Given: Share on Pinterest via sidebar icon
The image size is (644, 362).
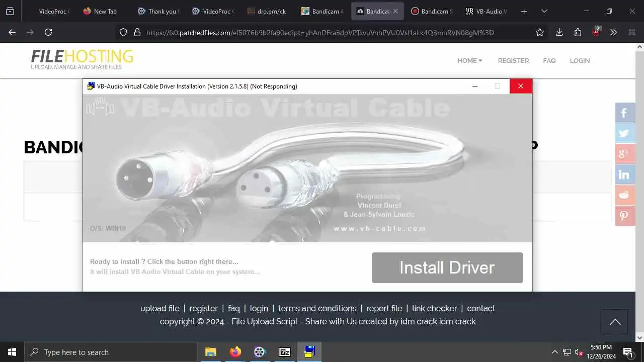Looking at the screenshot, I should (x=625, y=216).
